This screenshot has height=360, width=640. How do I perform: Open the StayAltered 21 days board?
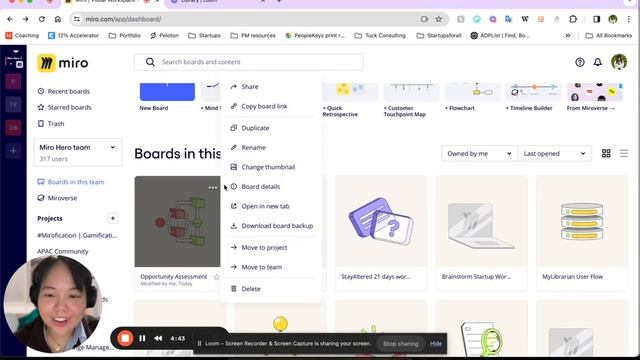(x=381, y=233)
